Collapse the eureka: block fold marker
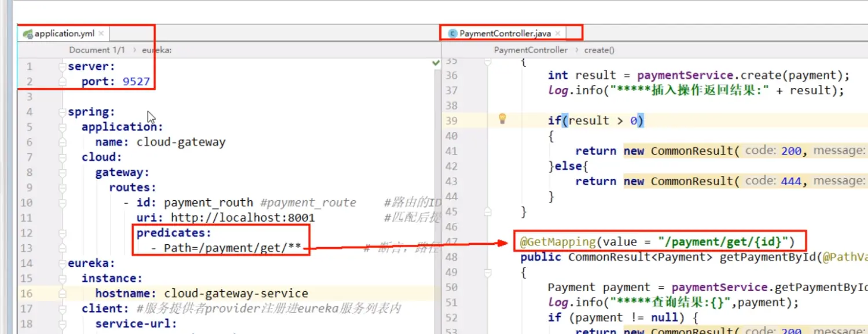The height and width of the screenshot is (334, 868). (62, 263)
